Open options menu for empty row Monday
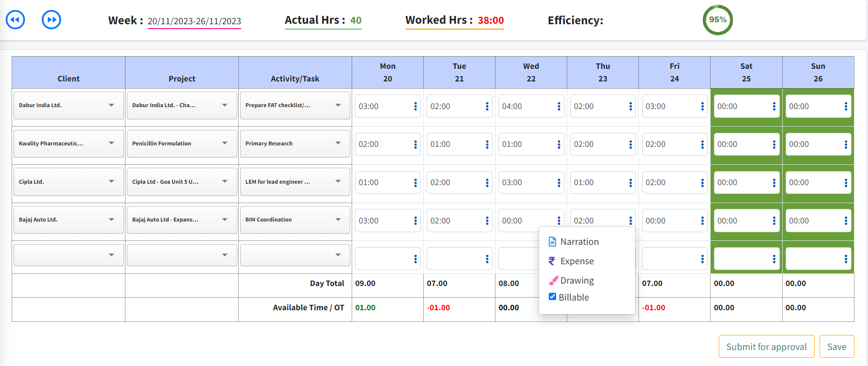Screen dimensions: 868x366 (415, 259)
